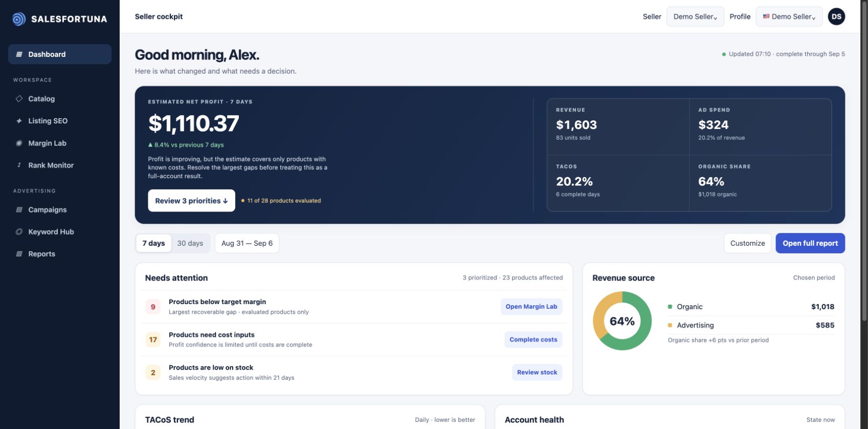868x429 pixels.
Task: Switch to the 30 days period tab
Action: tap(190, 243)
